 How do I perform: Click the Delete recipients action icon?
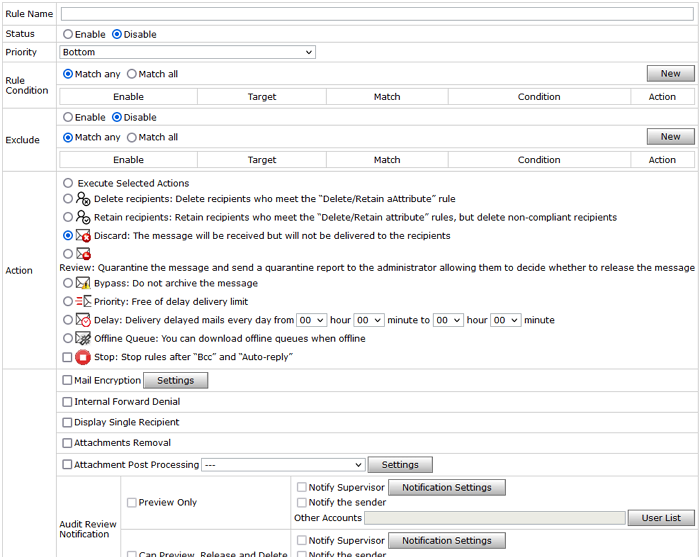[x=84, y=199]
